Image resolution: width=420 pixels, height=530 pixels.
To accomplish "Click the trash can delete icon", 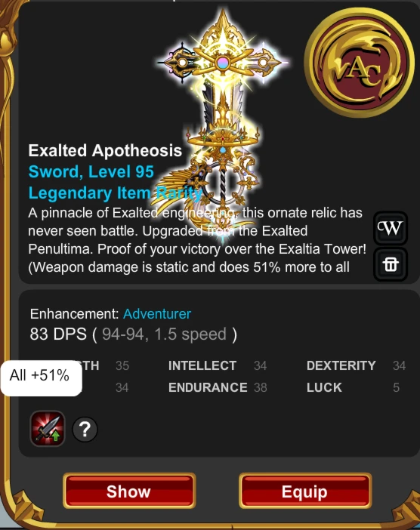I will [x=391, y=264].
